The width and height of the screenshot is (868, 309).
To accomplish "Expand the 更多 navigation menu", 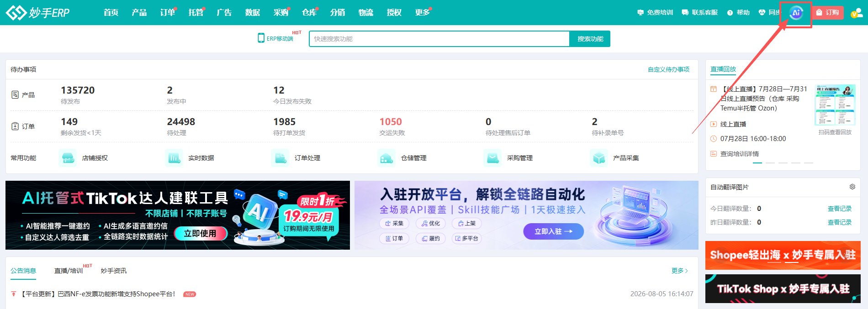I will (x=423, y=12).
